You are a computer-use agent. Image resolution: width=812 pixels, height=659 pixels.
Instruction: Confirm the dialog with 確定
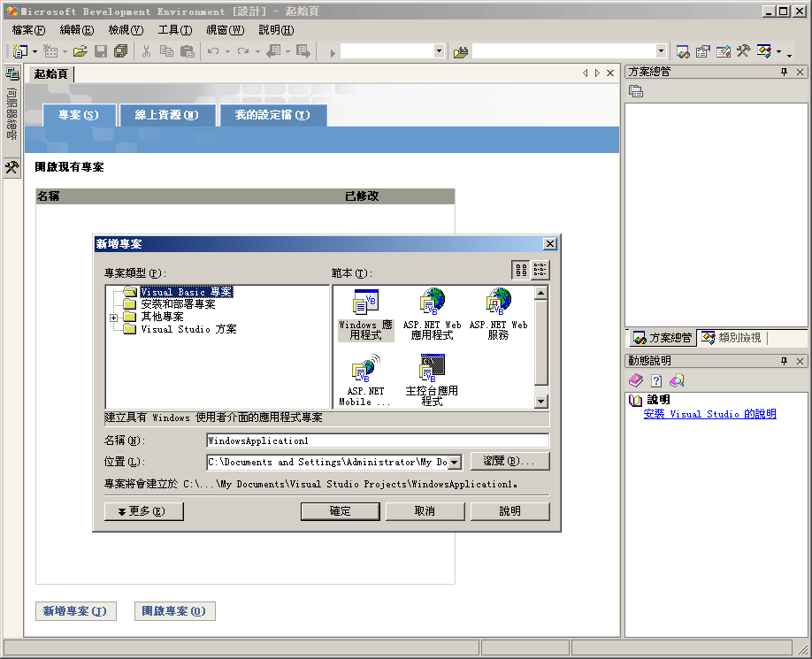coord(341,511)
